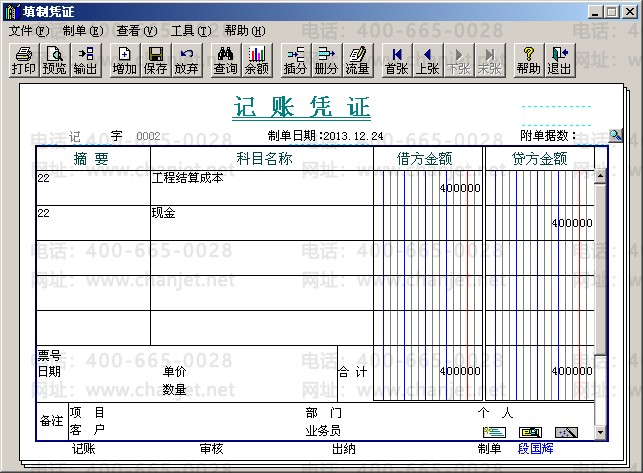Show account balance with 余额
This screenshot has width=643, height=473.
point(257,60)
